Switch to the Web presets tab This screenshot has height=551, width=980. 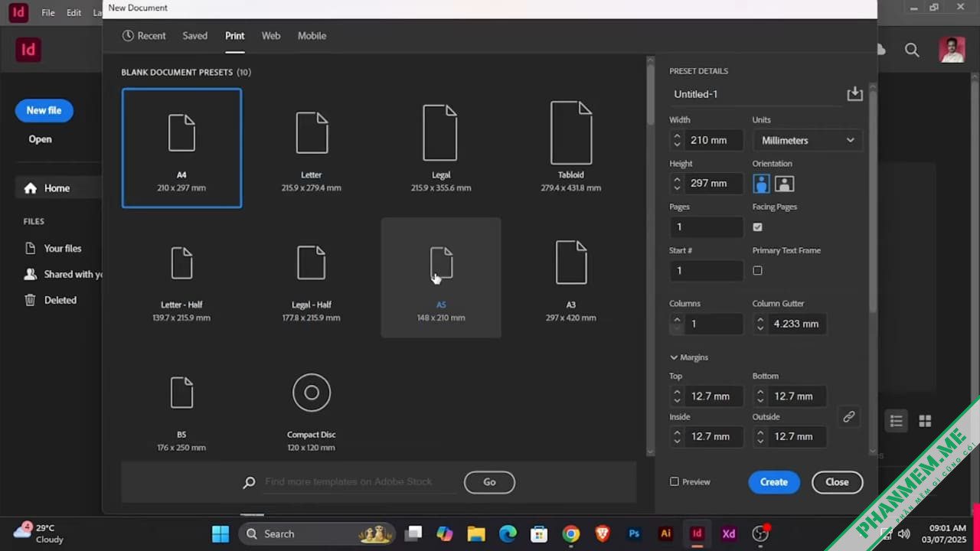(x=271, y=36)
